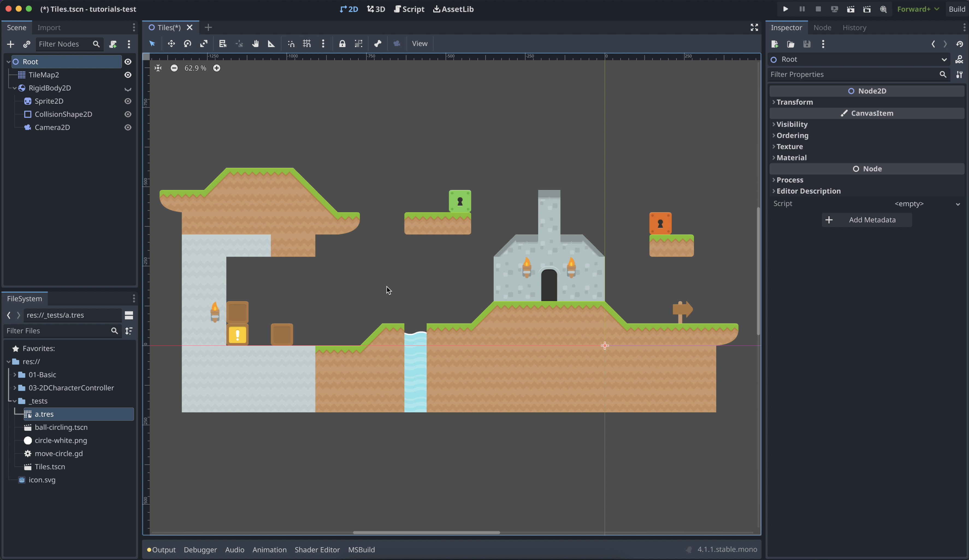Click Run Specific Scene icon
Viewport: 969px width, 560px height.
click(x=867, y=9)
